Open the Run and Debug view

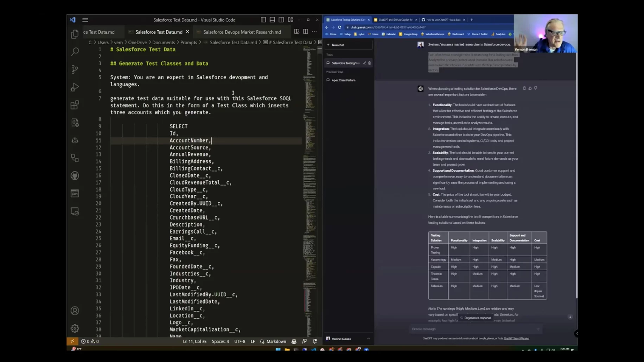(75, 87)
